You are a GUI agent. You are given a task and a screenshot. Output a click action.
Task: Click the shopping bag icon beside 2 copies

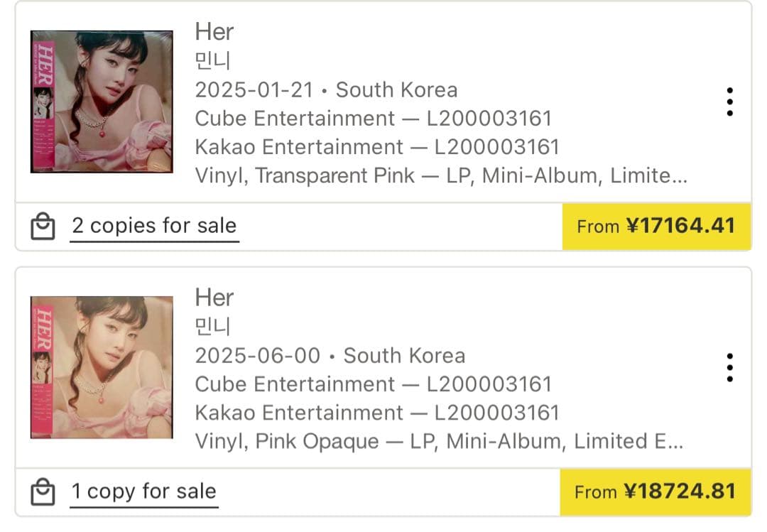click(43, 227)
